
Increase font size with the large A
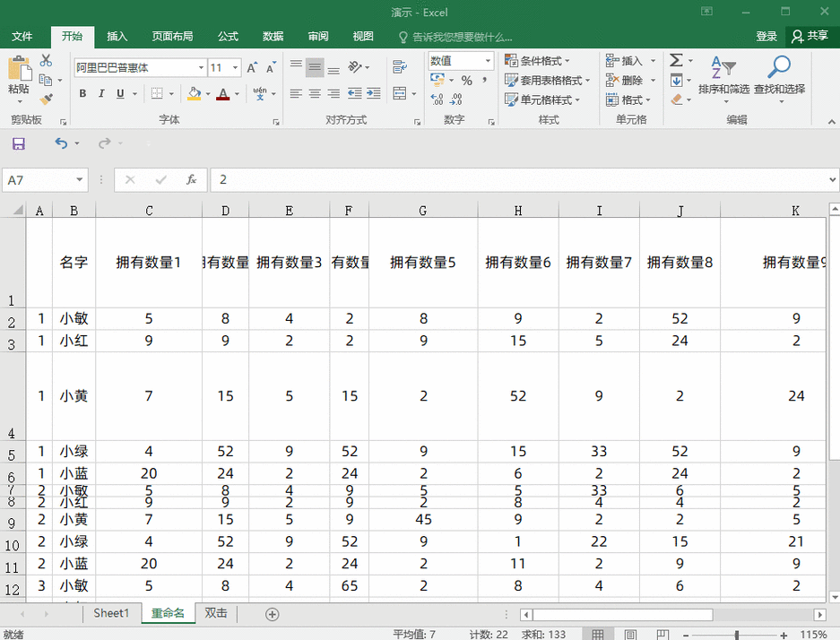pyautogui.click(x=251, y=67)
